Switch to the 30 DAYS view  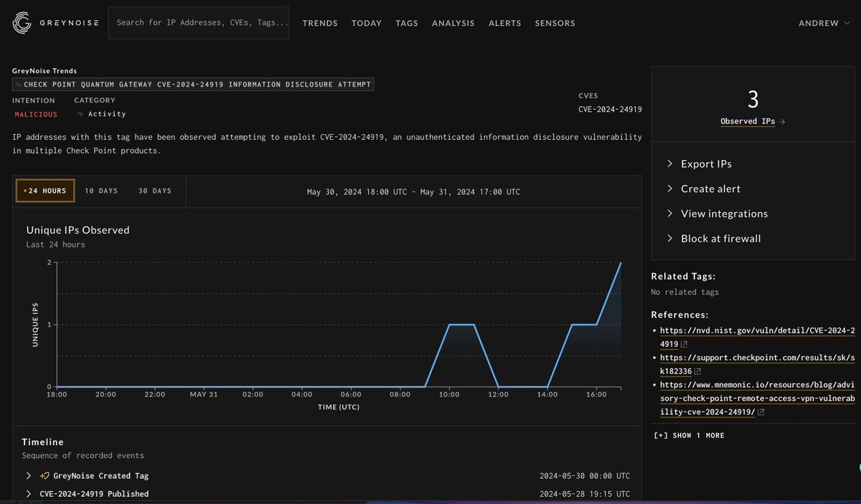155,191
